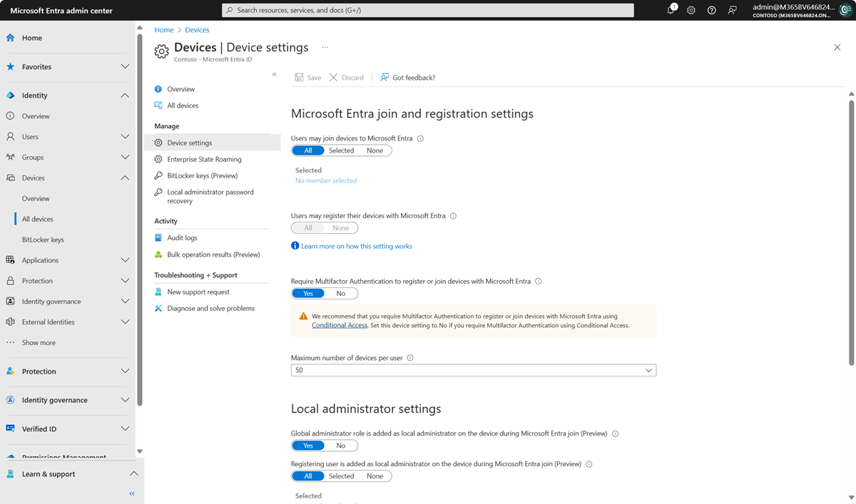
Task: Switch MFA requirement toggle to No
Action: click(341, 293)
